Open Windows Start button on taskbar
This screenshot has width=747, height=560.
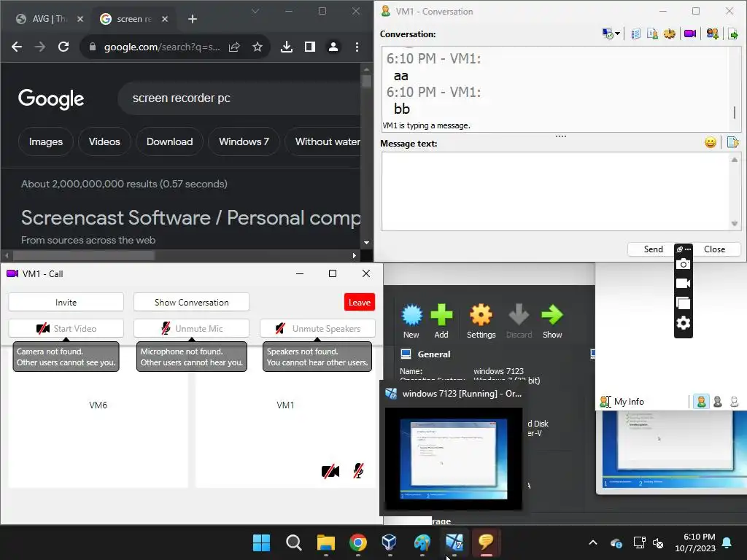[262, 542]
